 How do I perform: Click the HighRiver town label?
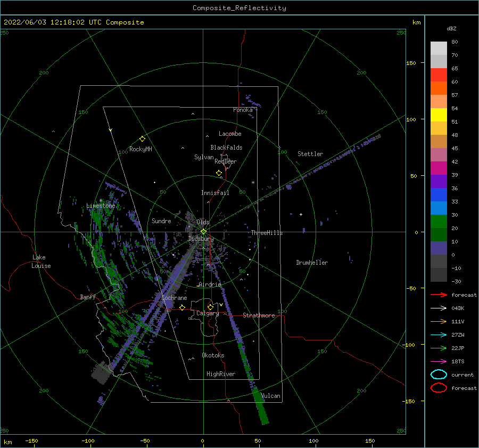221,374
